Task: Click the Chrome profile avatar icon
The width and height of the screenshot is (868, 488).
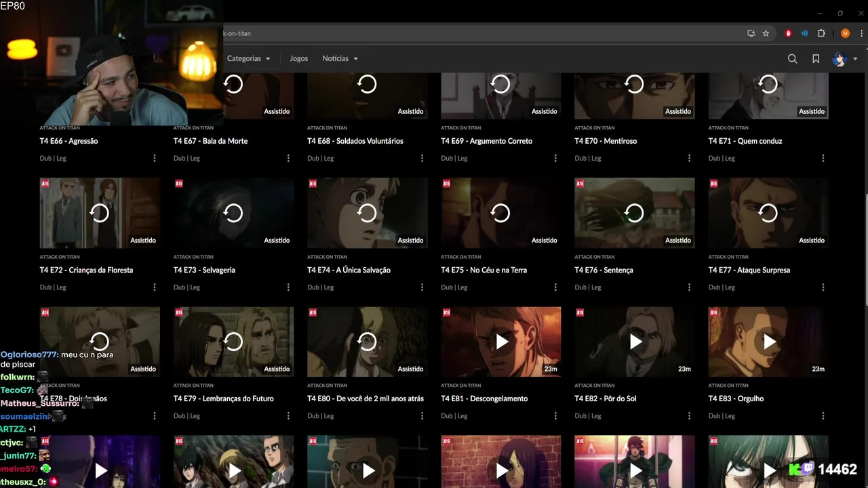Action: coord(845,33)
